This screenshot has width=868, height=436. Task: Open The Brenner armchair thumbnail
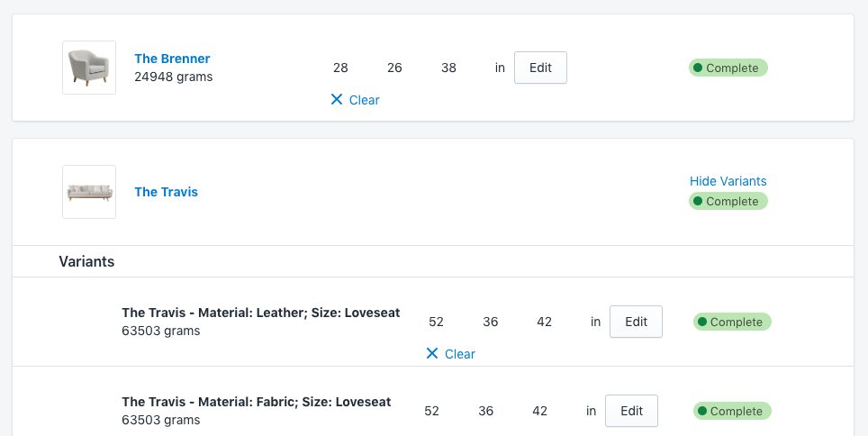coord(89,68)
